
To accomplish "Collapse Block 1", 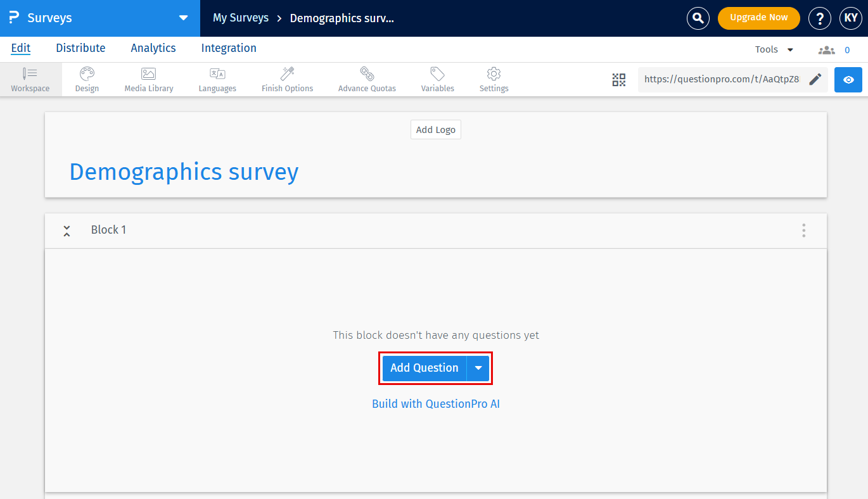I will [x=67, y=231].
